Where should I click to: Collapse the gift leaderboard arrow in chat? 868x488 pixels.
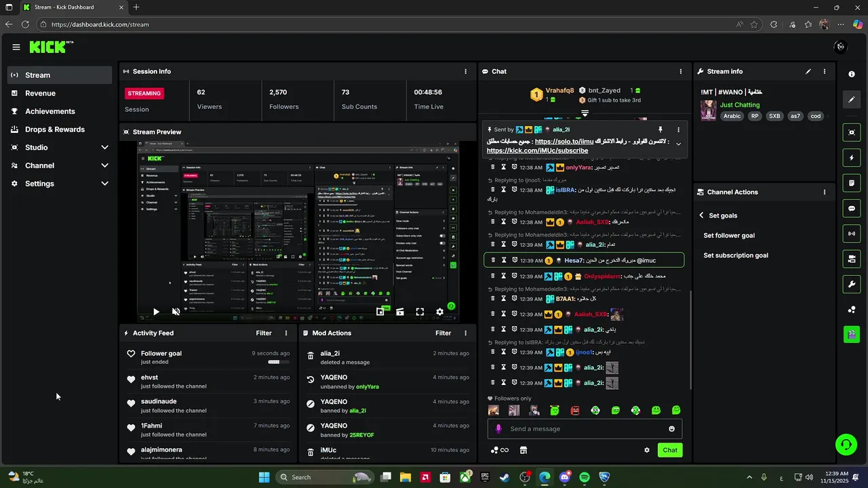(x=585, y=113)
